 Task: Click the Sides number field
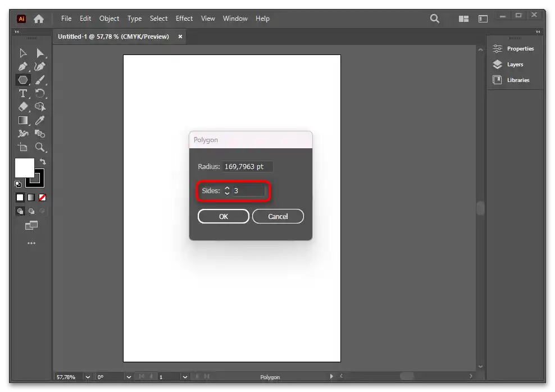(248, 191)
